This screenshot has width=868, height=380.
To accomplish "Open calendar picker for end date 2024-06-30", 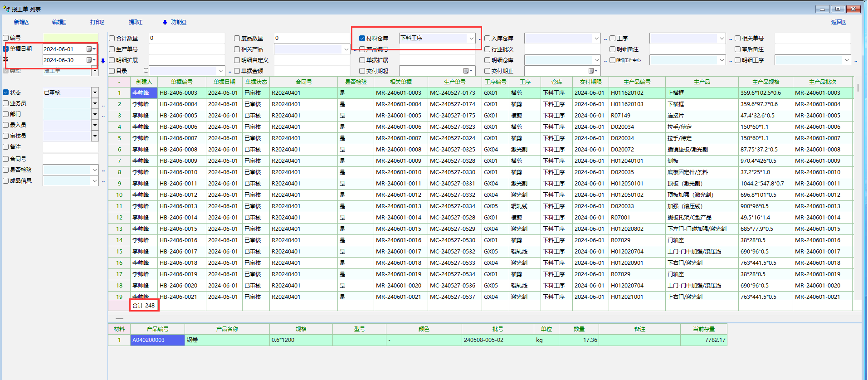I will coord(89,60).
